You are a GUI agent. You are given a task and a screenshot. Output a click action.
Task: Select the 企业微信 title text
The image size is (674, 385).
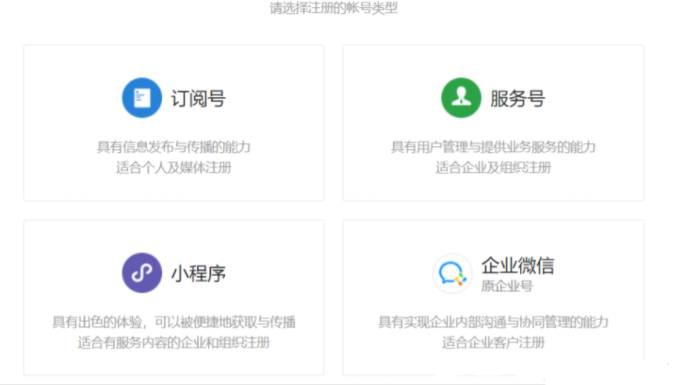pyautogui.click(x=518, y=265)
